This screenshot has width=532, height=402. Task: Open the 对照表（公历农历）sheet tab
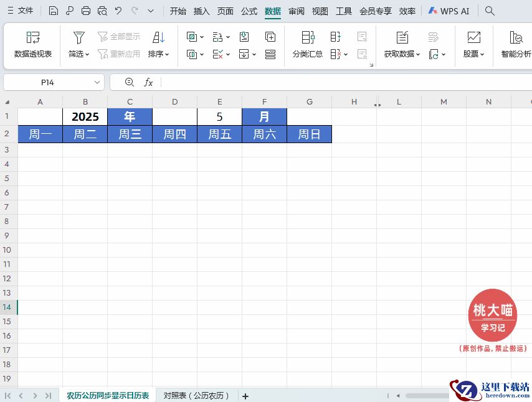tap(196, 396)
